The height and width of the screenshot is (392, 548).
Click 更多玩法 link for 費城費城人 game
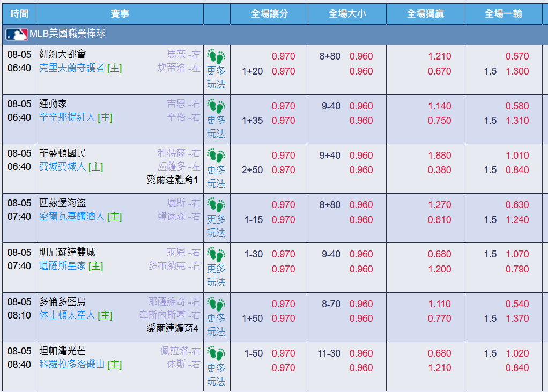click(216, 176)
